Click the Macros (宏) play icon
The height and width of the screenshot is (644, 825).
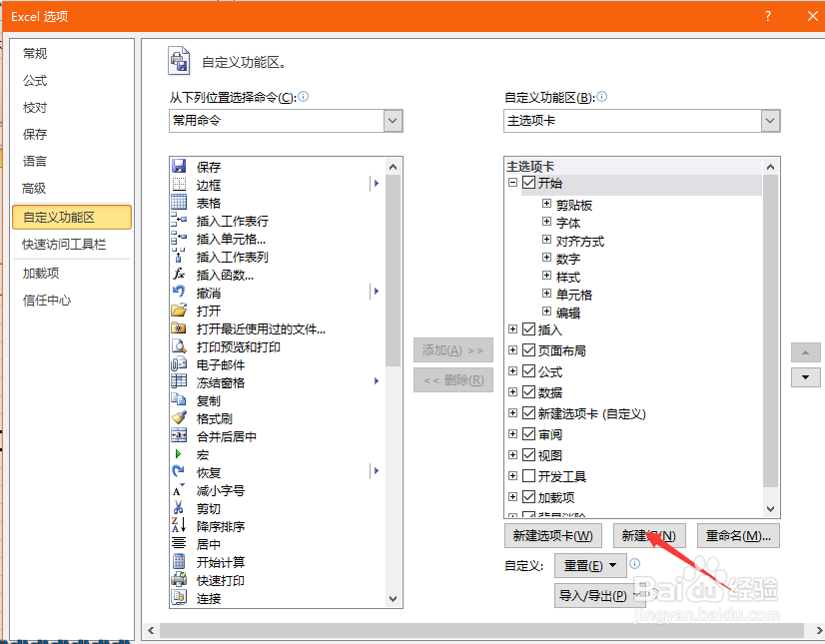[179, 453]
